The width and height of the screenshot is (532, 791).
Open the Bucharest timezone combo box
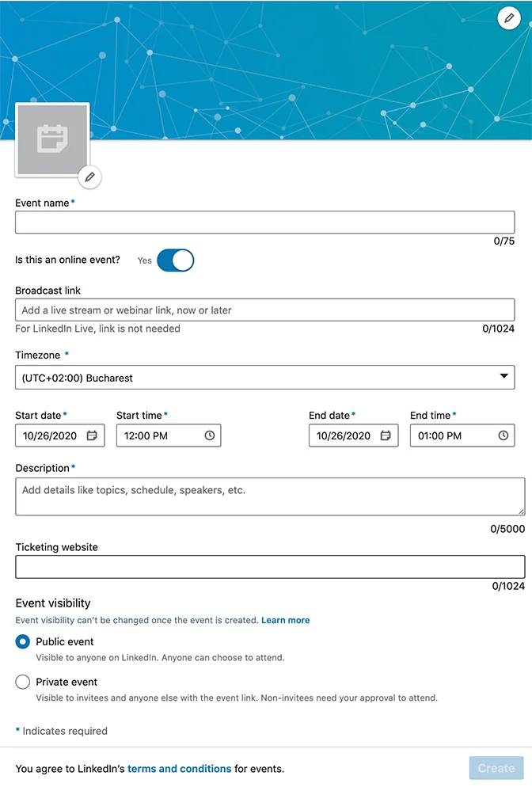point(253,378)
